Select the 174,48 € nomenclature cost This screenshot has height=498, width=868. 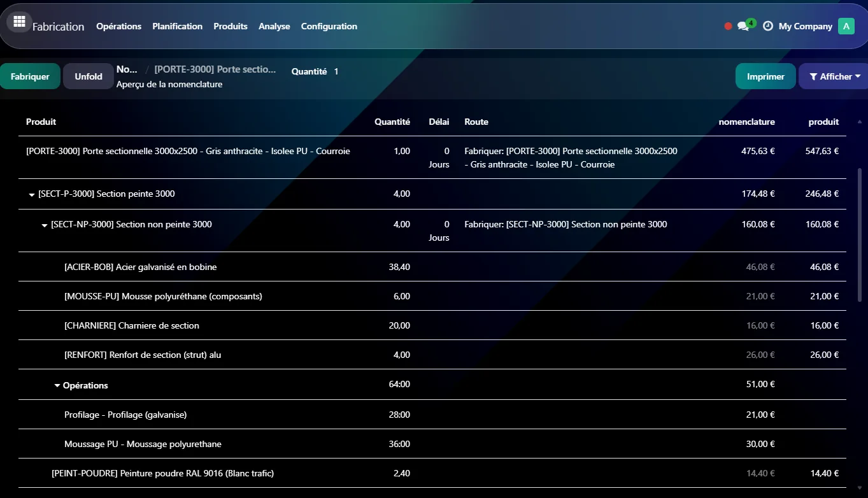[x=758, y=194]
